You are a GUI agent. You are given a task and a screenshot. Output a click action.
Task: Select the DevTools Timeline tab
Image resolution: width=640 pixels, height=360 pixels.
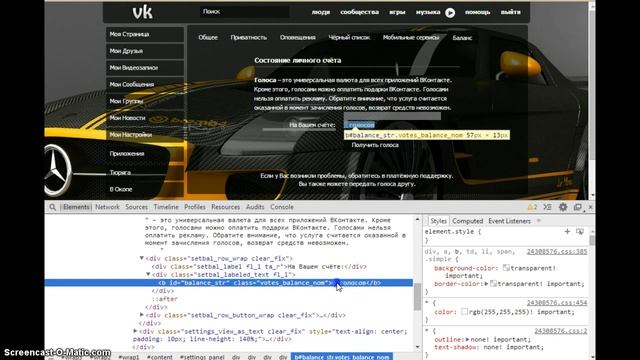click(166, 207)
